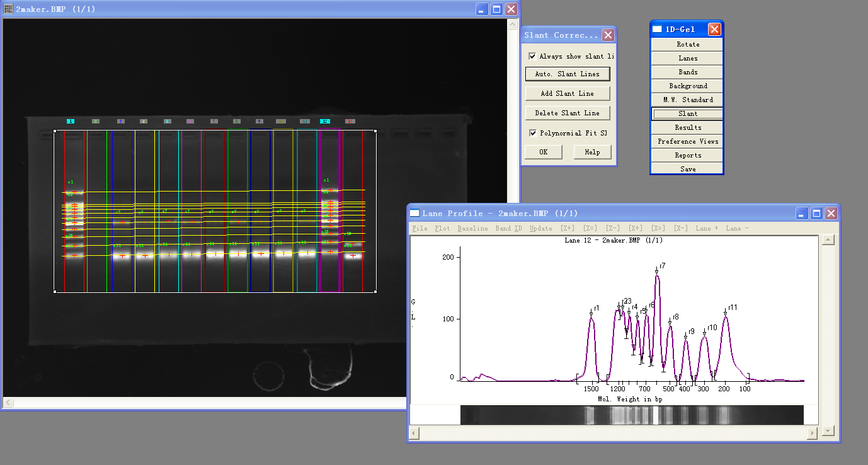868x465 pixels.
Task: Select lane 2 label marker
Action: (95, 121)
